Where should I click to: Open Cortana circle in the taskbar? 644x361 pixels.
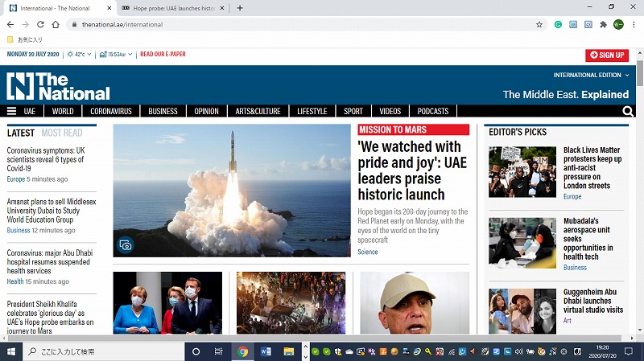(x=196, y=351)
